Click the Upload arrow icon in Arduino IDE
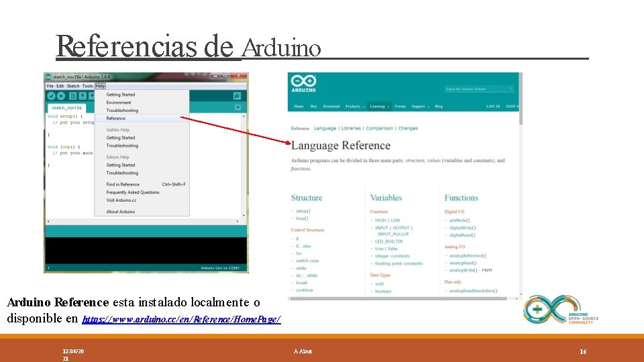Screen dimensions: 644x362 tap(61, 96)
